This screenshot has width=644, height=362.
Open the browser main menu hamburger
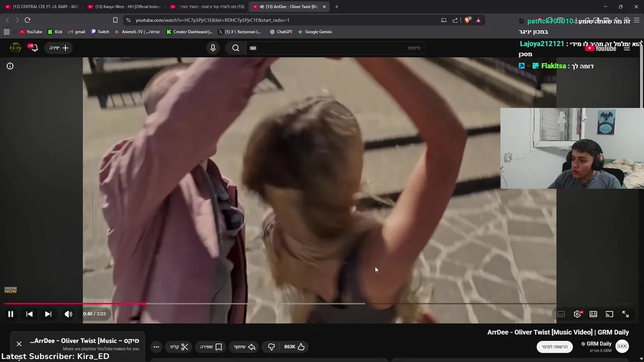pos(636,20)
